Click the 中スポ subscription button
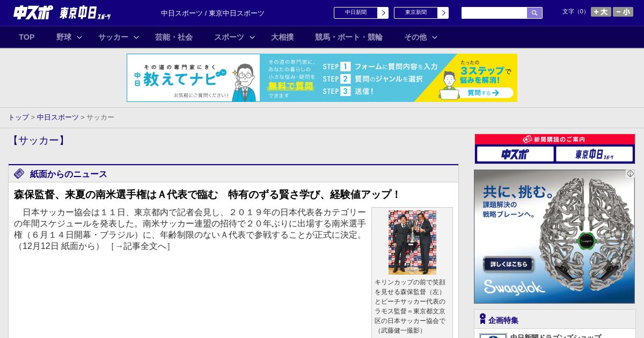The height and width of the screenshot is (338, 644). (x=515, y=155)
